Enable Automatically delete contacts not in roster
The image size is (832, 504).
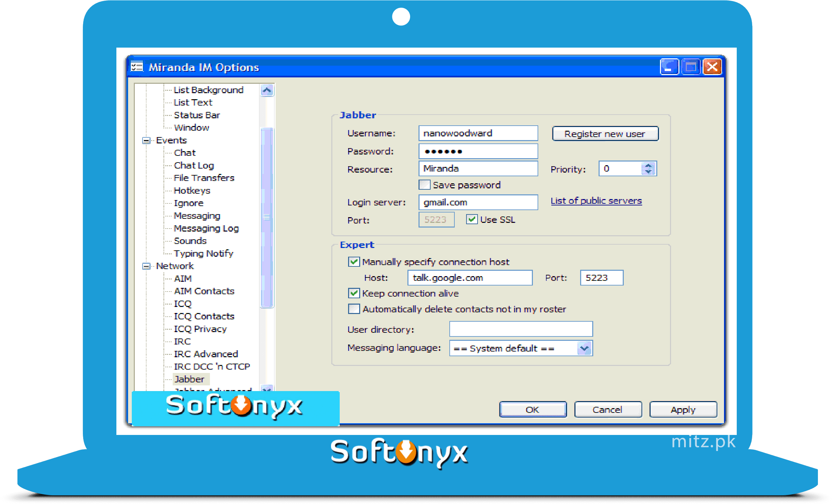tap(353, 309)
